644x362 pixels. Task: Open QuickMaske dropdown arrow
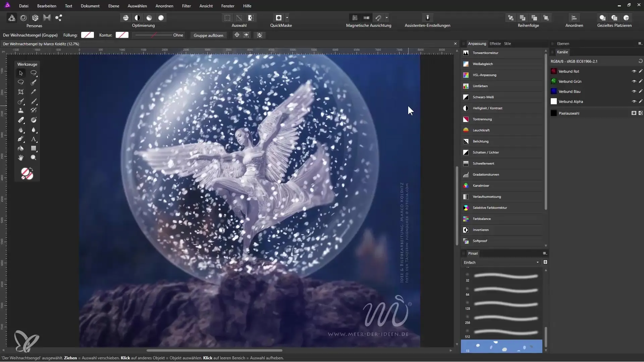[287, 18]
